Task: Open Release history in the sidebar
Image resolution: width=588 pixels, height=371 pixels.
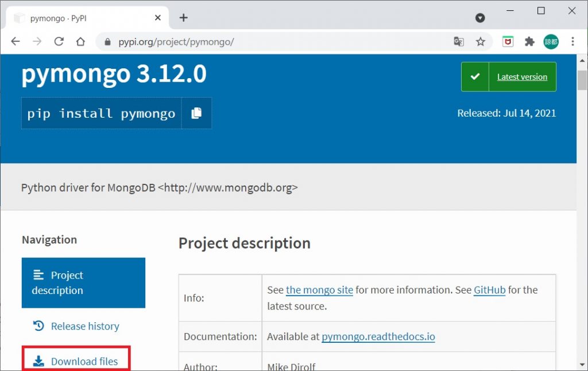Action: coord(84,326)
